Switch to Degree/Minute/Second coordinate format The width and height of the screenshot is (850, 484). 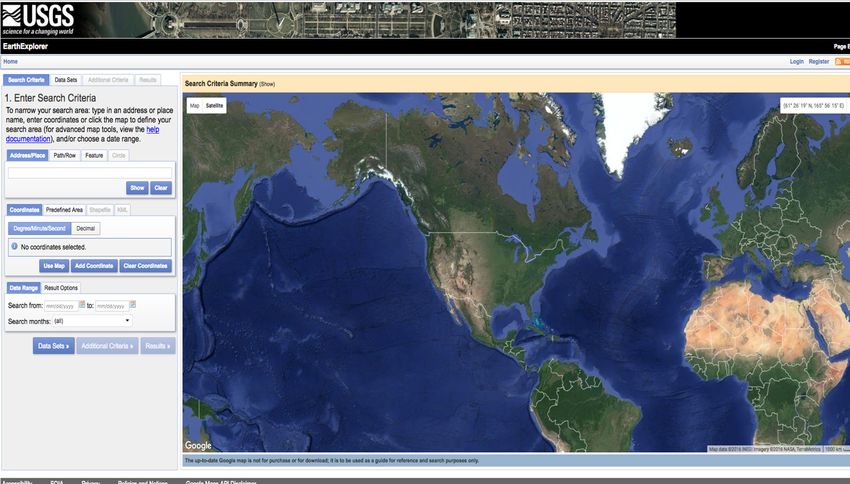point(39,228)
